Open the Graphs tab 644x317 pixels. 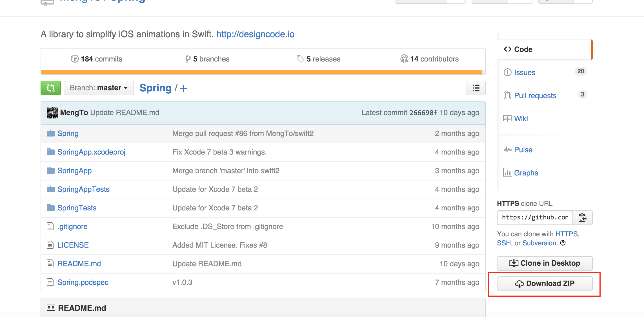click(526, 173)
